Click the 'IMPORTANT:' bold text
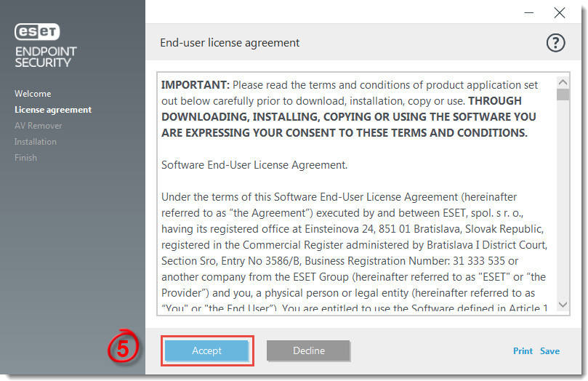The image size is (588, 381). click(x=196, y=85)
